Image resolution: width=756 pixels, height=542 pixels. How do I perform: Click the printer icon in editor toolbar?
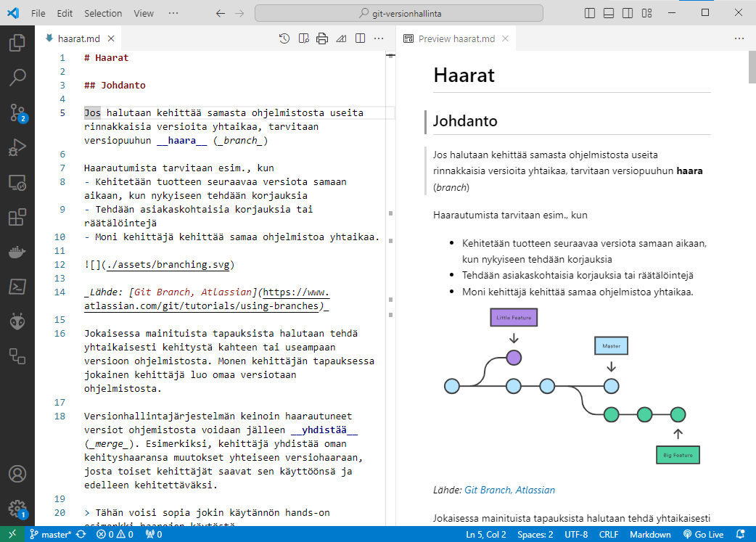[322, 38]
